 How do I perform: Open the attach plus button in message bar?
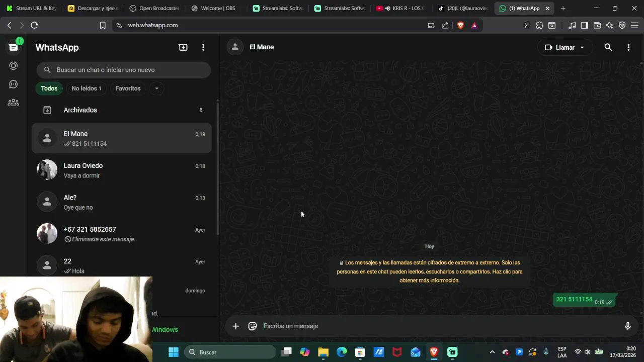coord(235,326)
